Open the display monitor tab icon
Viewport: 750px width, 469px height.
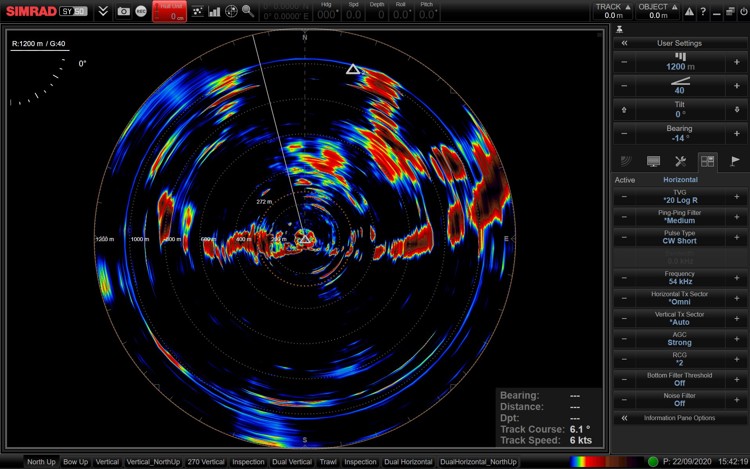653,161
